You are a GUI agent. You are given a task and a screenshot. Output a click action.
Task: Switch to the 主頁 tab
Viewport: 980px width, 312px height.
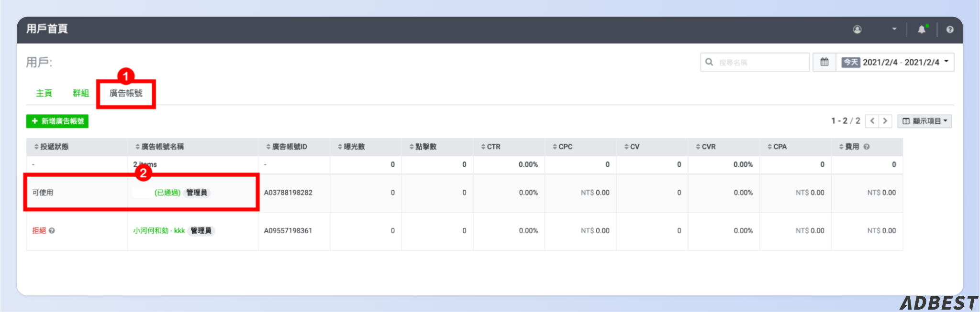point(44,93)
